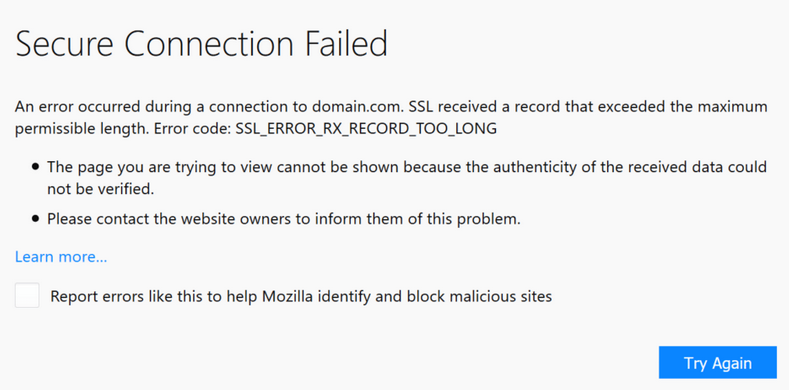
Task: Click the 'Please contact the website owners' line
Action: click(x=284, y=219)
